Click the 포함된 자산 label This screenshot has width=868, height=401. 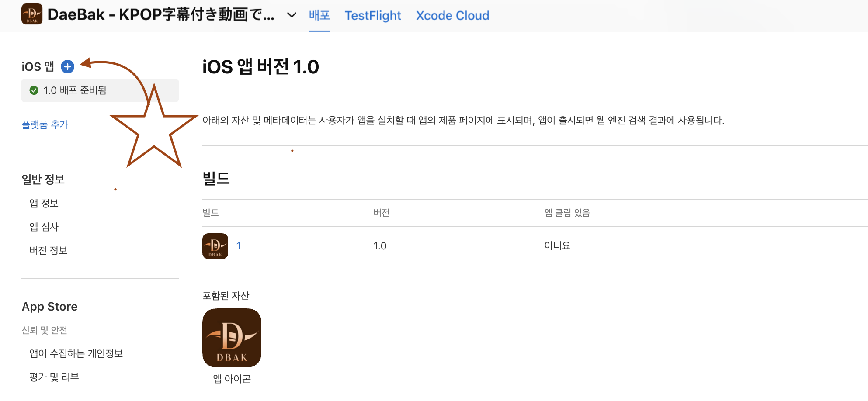[x=226, y=296]
